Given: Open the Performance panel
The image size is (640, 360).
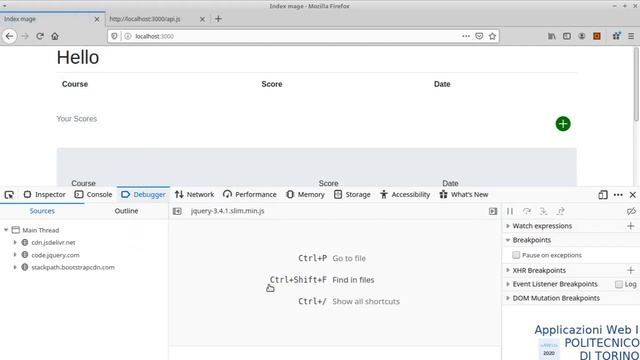Looking at the screenshot, I should (x=250, y=195).
